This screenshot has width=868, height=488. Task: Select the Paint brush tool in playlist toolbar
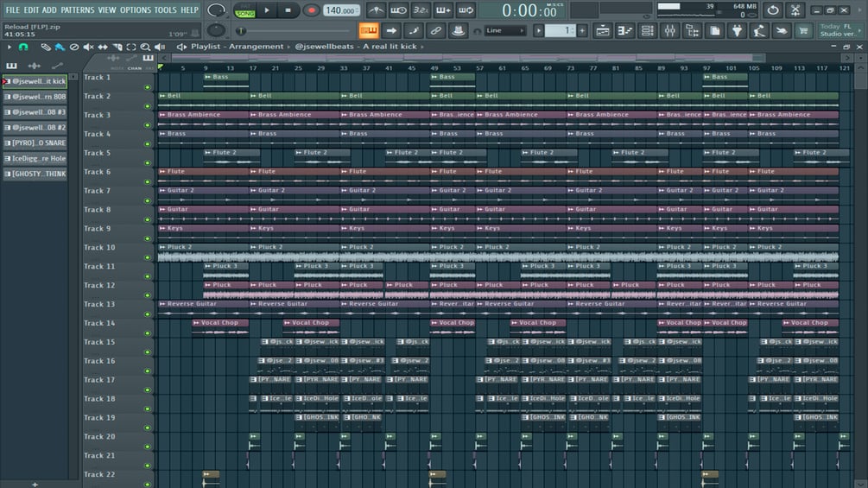[x=60, y=47]
